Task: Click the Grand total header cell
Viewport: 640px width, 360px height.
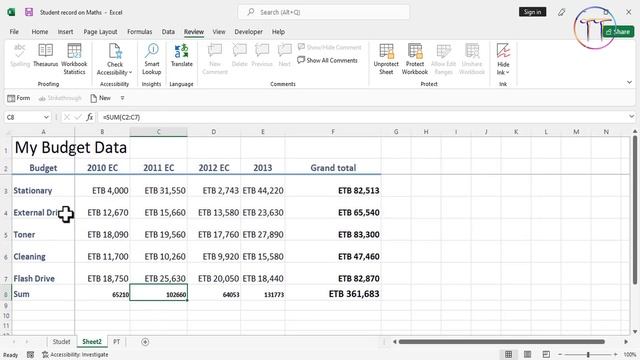Action: click(x=333, y=168)
